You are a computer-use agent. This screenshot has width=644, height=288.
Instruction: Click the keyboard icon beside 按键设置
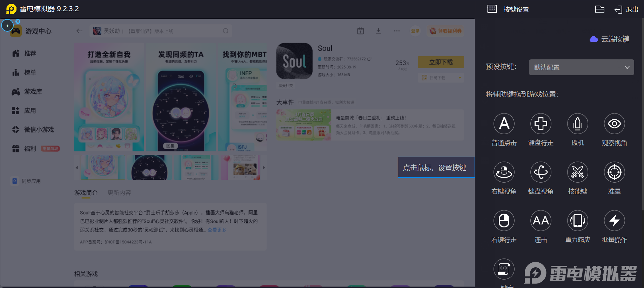pos(492,9)
